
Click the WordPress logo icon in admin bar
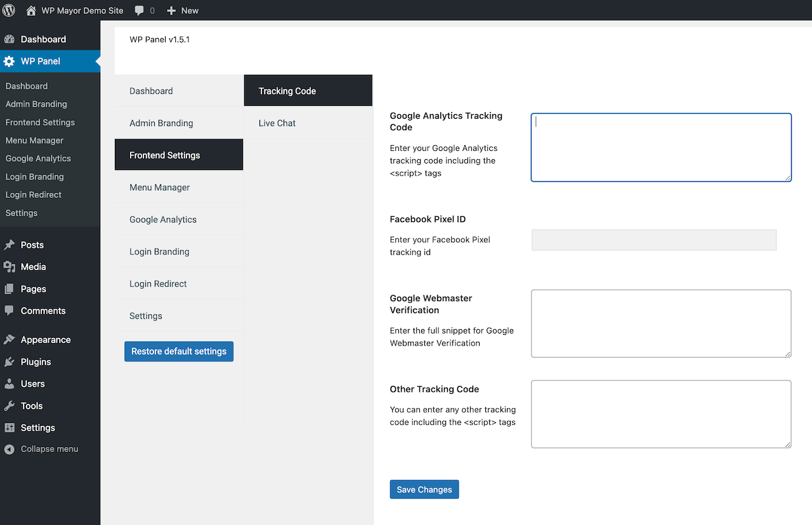pos(9,10)
